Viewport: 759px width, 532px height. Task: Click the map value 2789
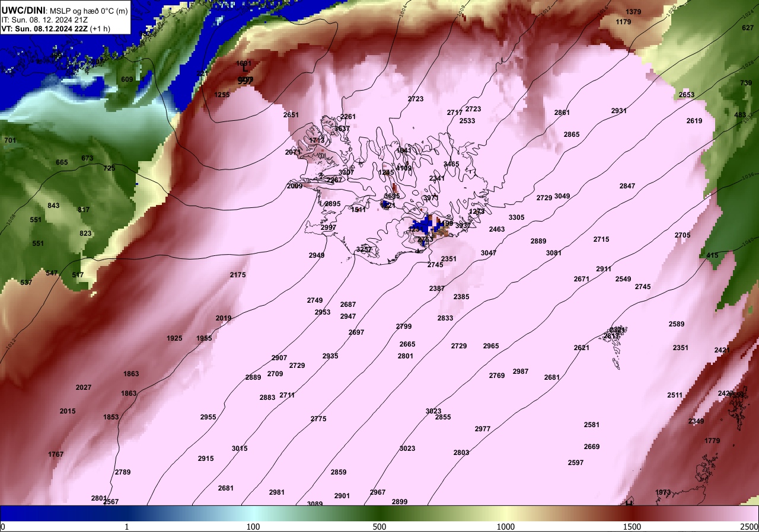123,472
